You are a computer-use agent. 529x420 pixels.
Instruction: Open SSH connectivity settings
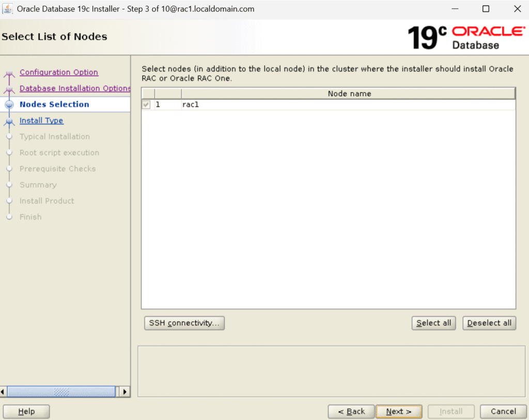[x=184, y=323]
